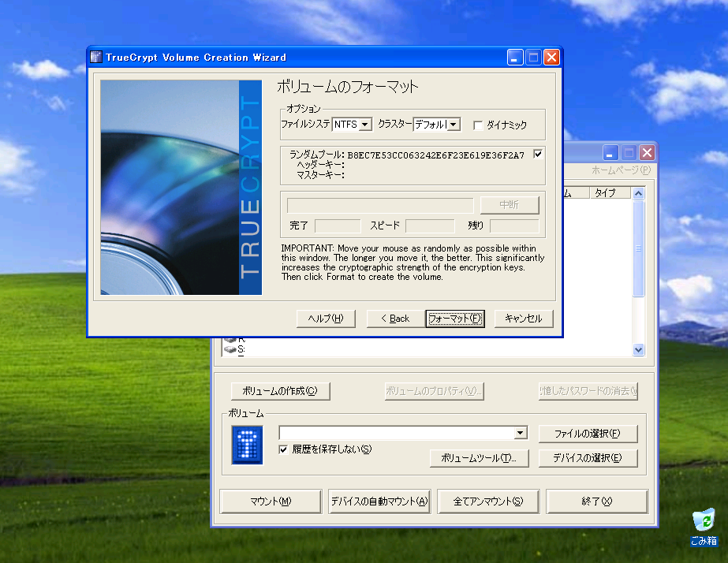Open the クラスター デフォルト dropdown
Image resolution: width=728 pixels, height=563 pixels.
(454, 125)
